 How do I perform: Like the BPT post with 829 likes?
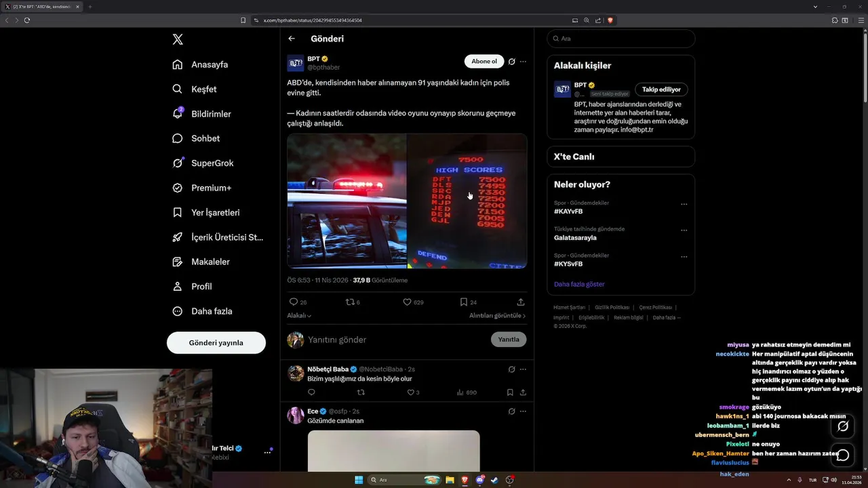[413, 302]
